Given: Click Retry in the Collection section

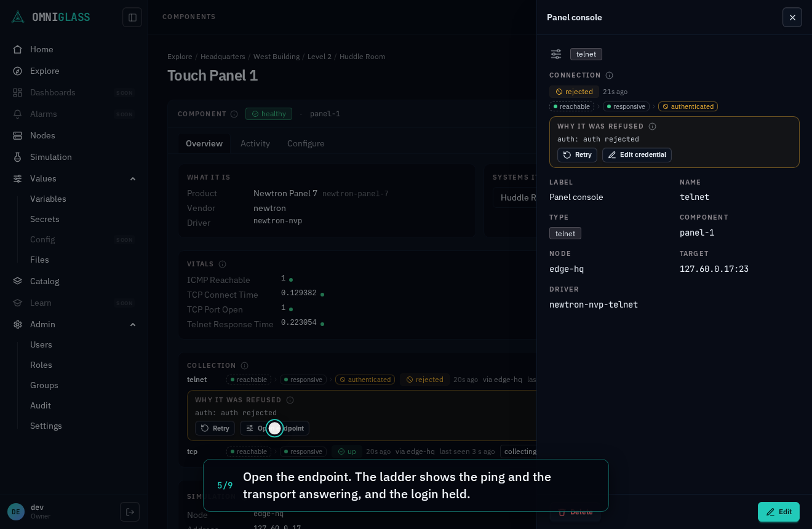Looking at the screenshot, I should point(215,428).
